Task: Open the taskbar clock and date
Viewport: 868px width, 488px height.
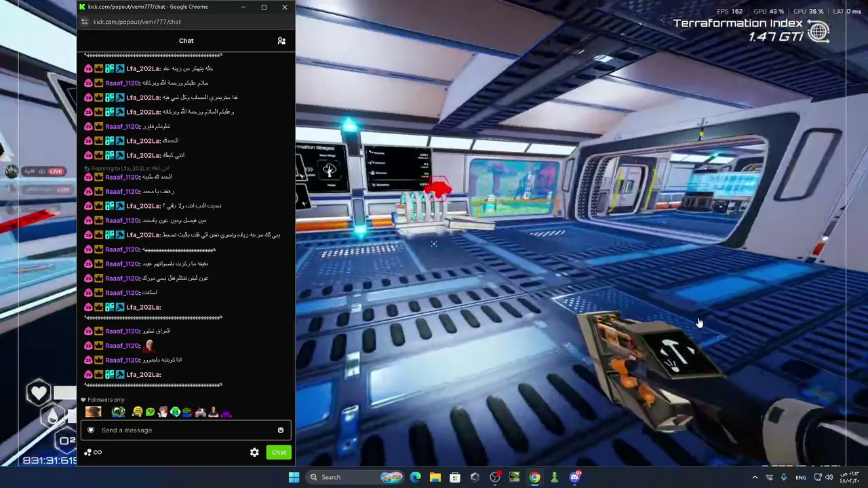Action: pyautogui.click(x=850, y=477)
